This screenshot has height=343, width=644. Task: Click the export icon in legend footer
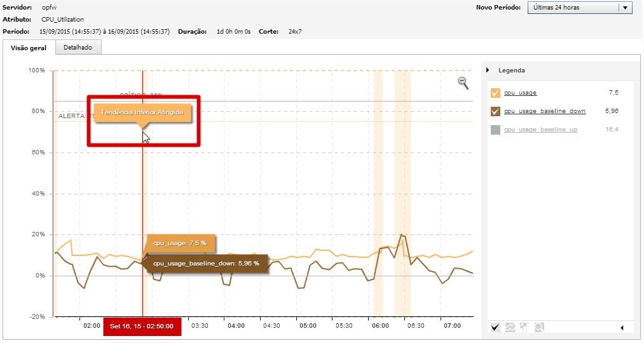tap(524, 327)
